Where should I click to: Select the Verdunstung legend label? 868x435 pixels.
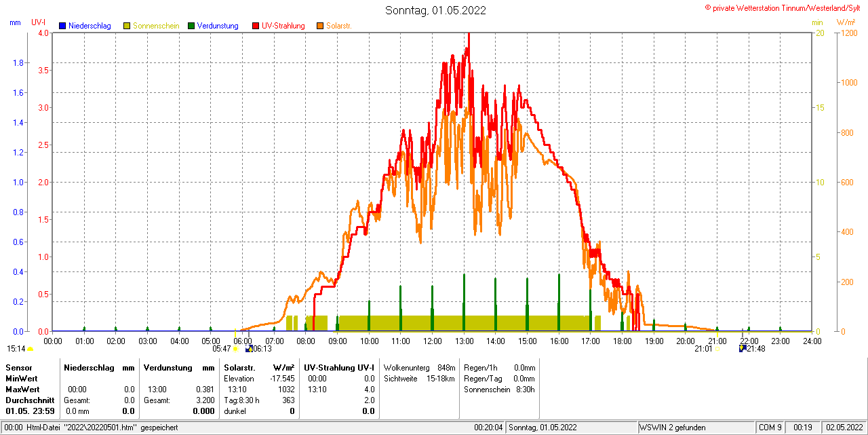(218, 26)
